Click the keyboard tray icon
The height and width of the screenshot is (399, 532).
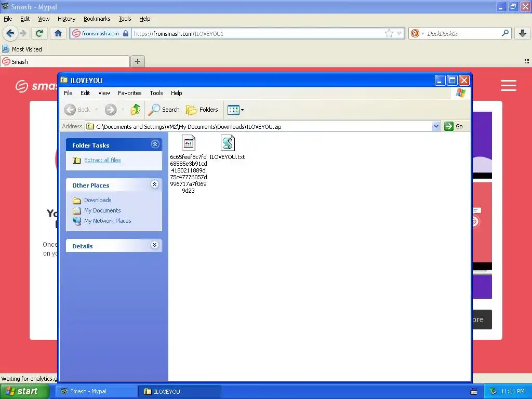coord(474,392)
